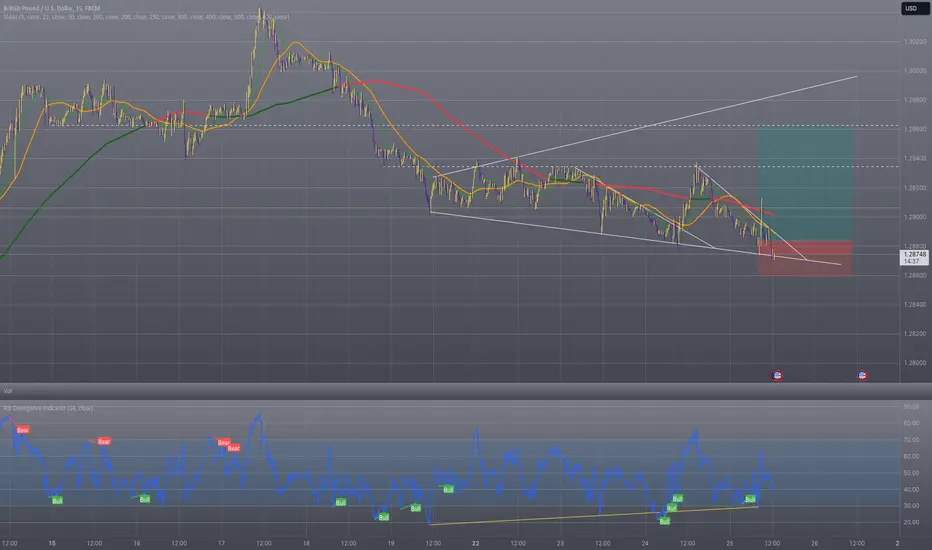Click the 70.00 RSI axis label
The height and width of the screenshot is (550, 932).
click(x=911, y=440)
